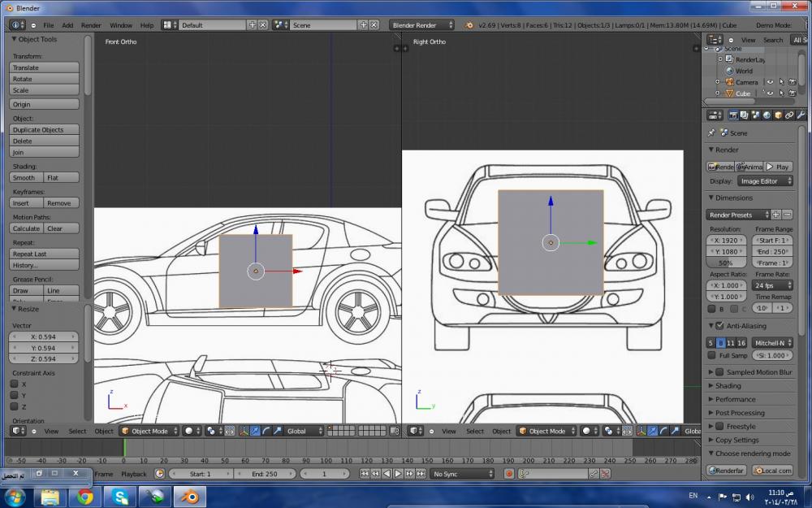Click the Smooth shading button

pyautogui.click(x=24, y=177)
